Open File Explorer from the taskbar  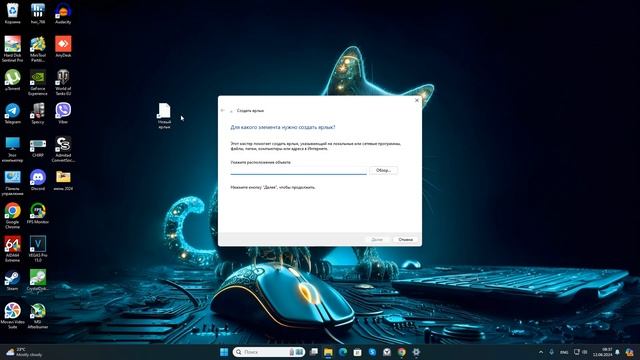click(328, 352)
